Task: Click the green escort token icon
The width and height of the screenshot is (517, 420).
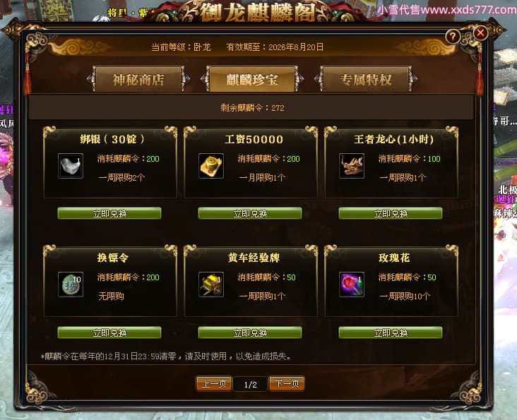Action: pyautogui.click(x=71, y=284)
